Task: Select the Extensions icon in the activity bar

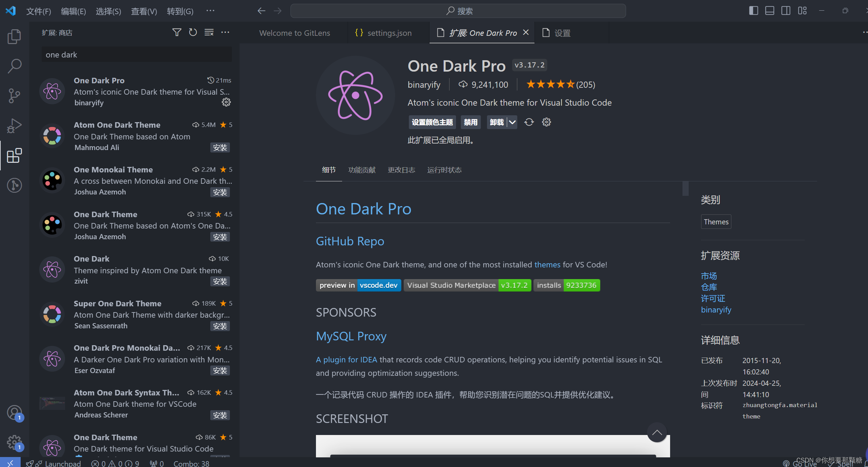Action: [14, 156]
